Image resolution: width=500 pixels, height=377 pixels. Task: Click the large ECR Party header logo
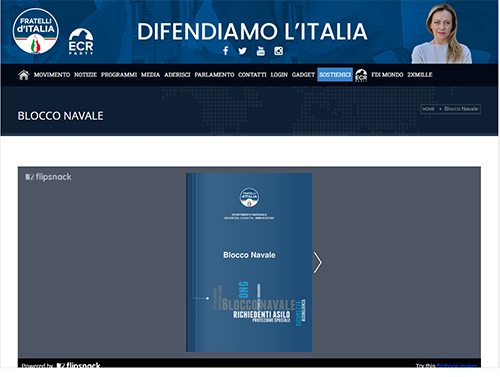click(81, 42)
